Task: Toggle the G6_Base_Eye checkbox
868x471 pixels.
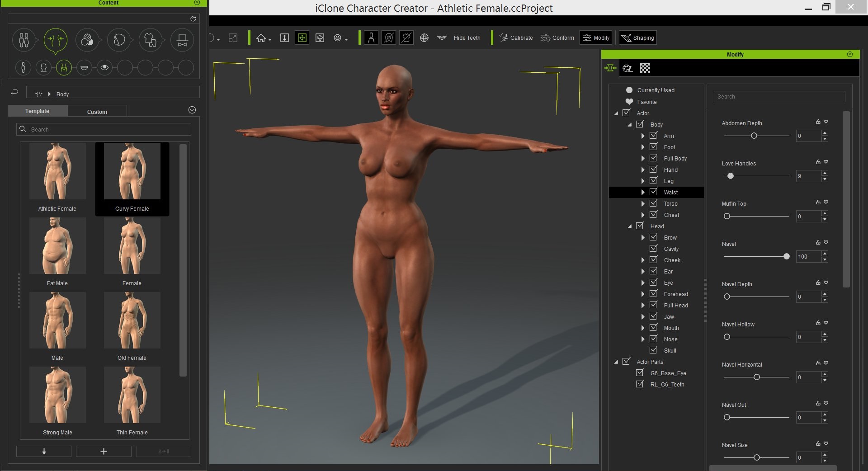Action: click(x=640, y=373)
